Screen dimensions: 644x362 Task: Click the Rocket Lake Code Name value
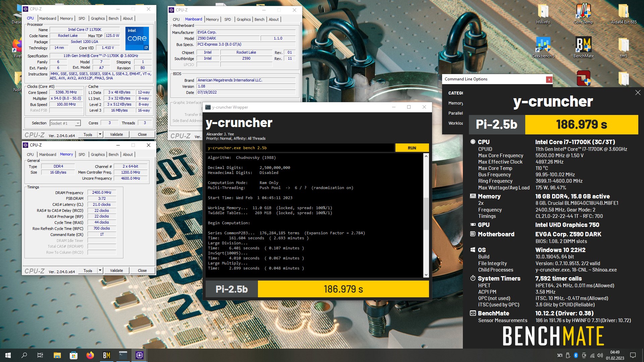[x=68, y=36]
